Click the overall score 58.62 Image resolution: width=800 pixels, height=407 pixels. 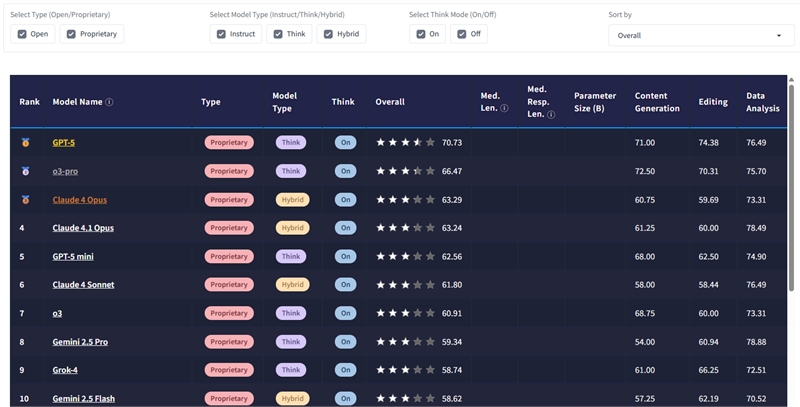tap(452, 398)
